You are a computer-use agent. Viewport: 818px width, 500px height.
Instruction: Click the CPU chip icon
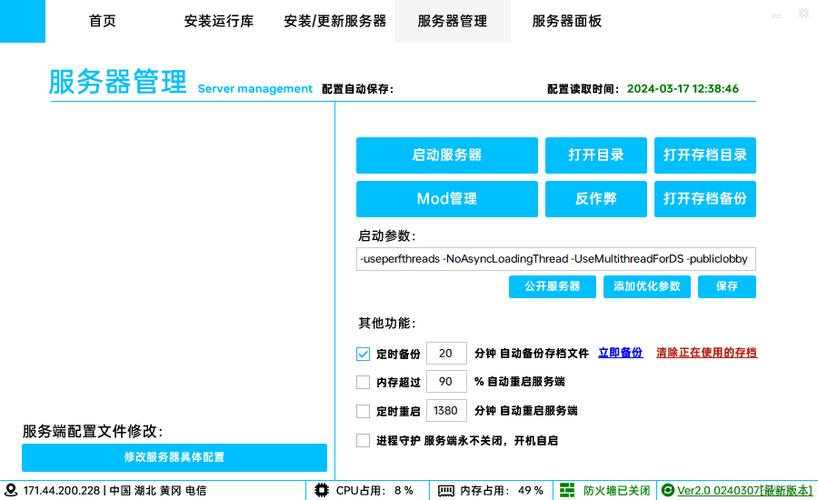point(322,491)
